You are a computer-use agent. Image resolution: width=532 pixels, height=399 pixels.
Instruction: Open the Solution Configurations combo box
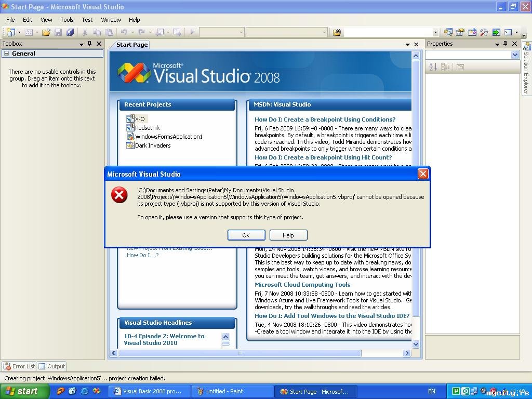(221, 32)
